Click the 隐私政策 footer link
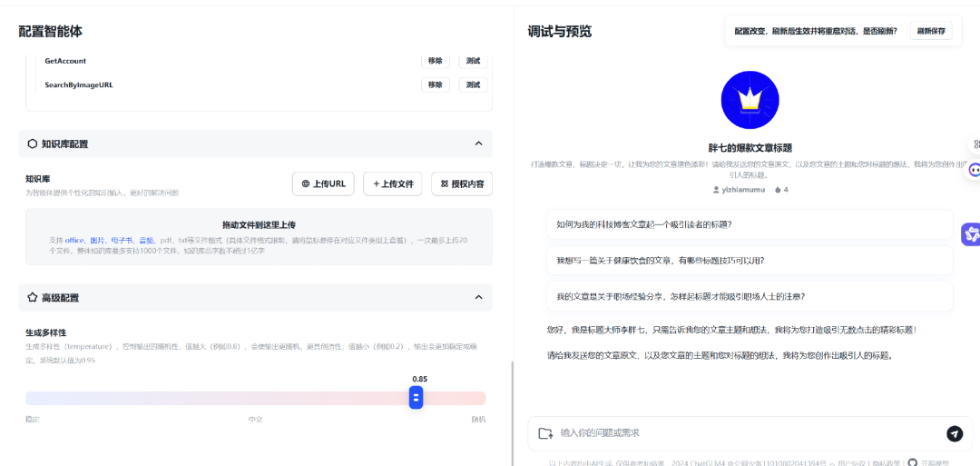 pos(886,463)
